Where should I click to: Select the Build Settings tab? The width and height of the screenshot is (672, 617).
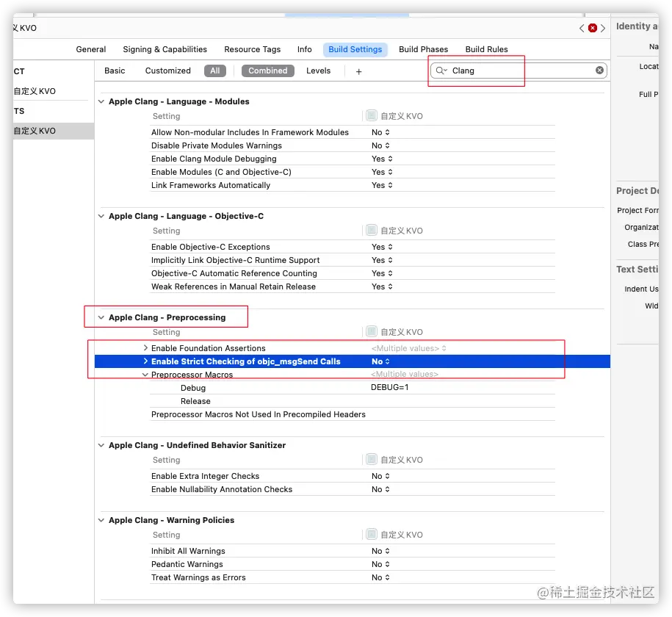pyautogui.click(x=355, y=49)
